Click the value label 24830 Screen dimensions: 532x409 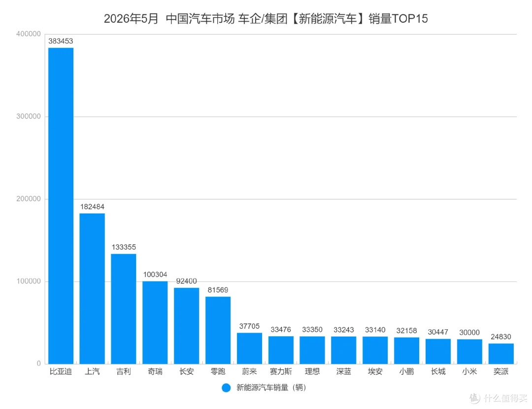[x=501, y=337]
